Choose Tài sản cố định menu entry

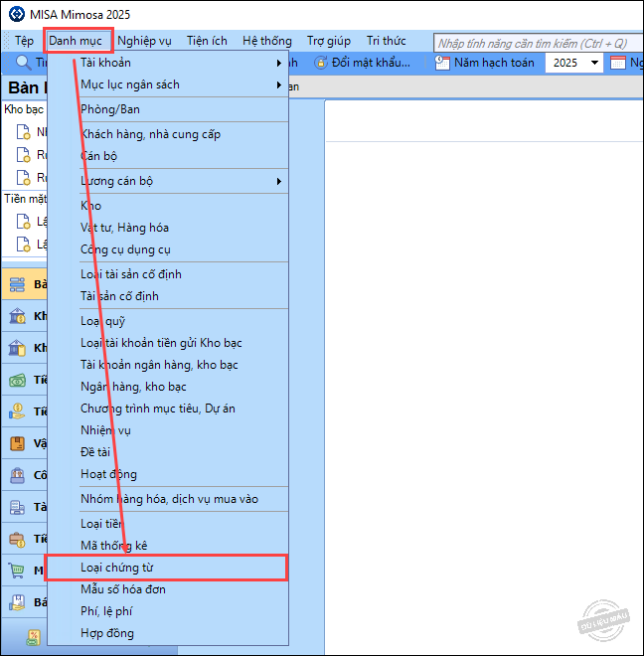(x=168, y=296)
